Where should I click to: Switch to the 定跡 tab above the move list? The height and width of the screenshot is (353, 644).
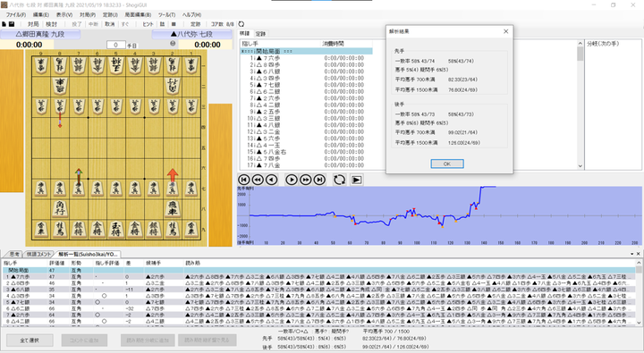260,34
